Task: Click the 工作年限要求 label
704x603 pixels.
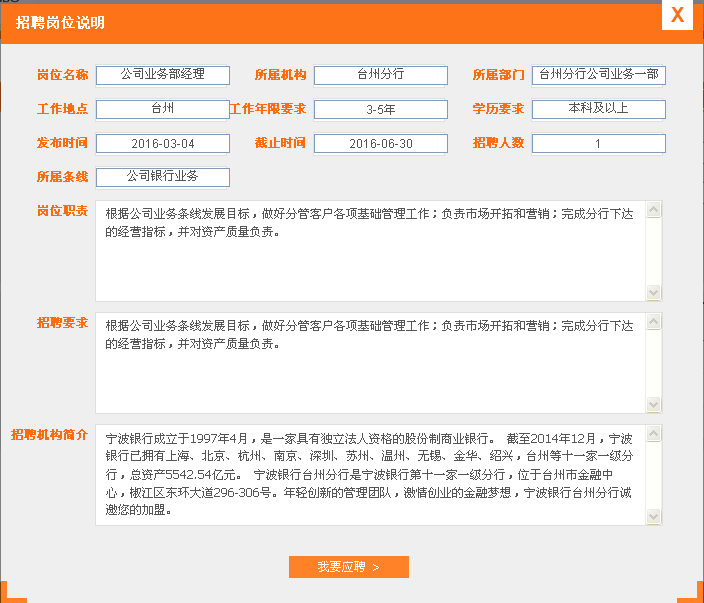Action: tap(268, 109)
